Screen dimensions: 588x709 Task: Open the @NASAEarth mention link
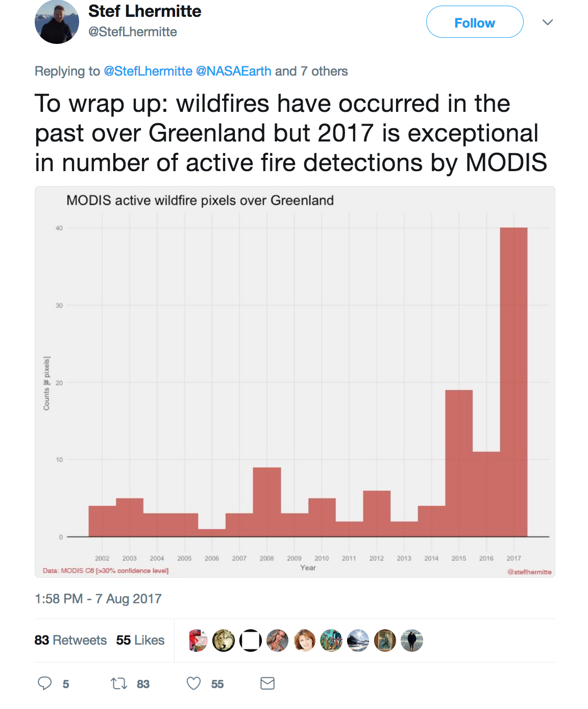(x=234, y=71)
